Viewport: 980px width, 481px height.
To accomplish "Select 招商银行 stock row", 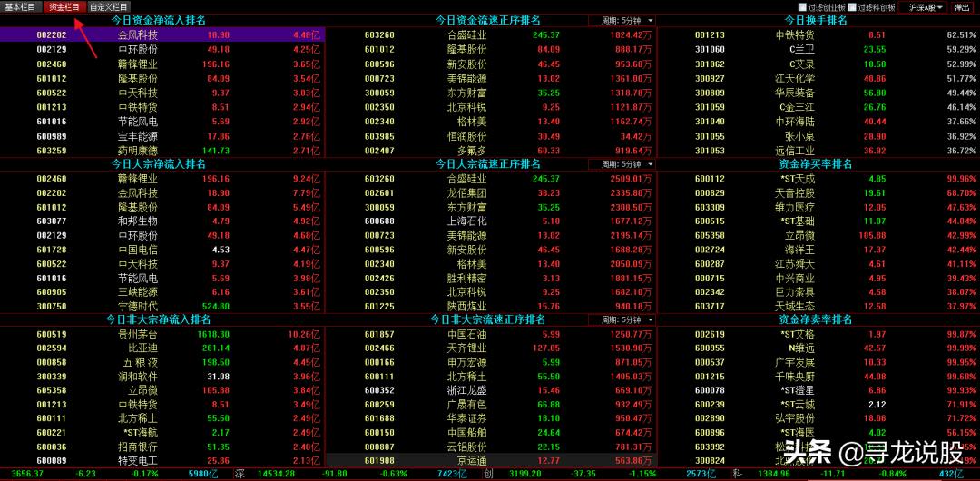I will [162, 447].
